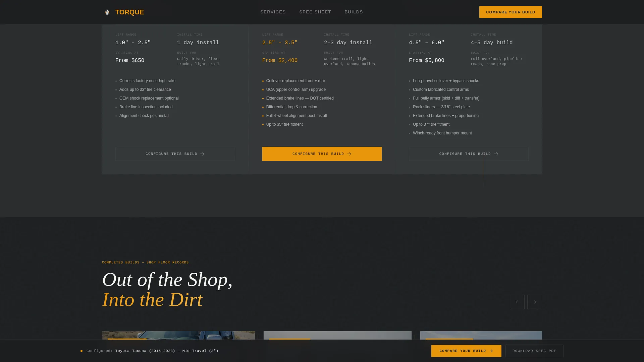The height and width of the screenshot is (362, 644).
Task: Click 'From $5,800' starting price
Action: tap(426, 60)
